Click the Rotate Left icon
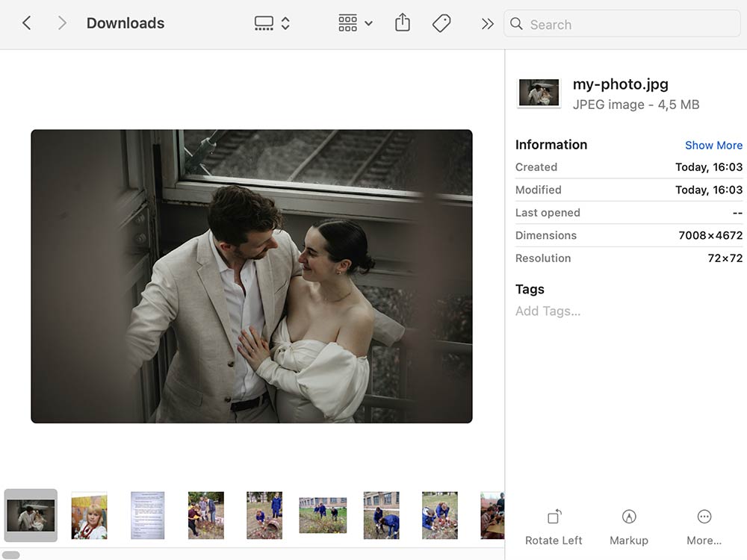This screenshot has width=747, height=560. tap(554, 517)
